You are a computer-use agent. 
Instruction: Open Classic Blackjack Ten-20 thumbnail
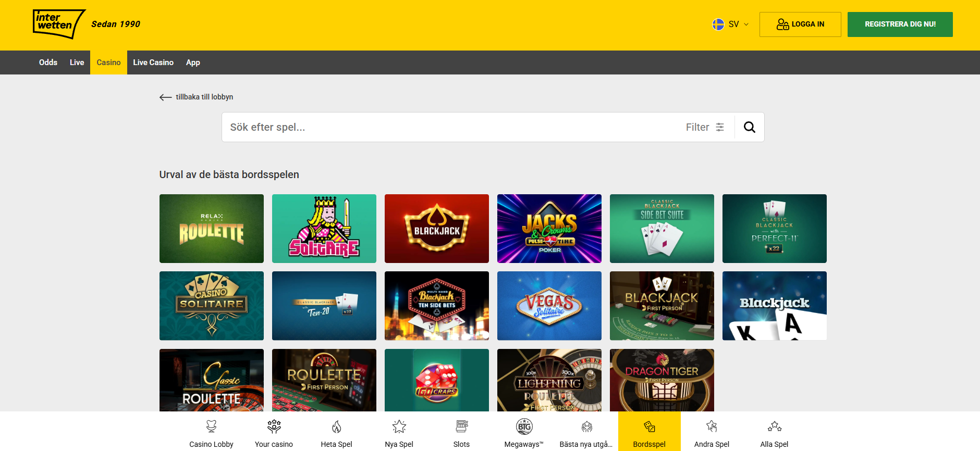324,306
